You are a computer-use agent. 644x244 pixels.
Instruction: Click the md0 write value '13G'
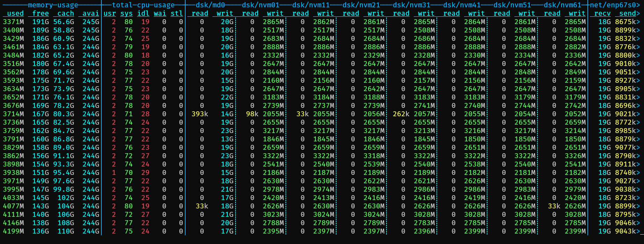[x=227, y=139]
